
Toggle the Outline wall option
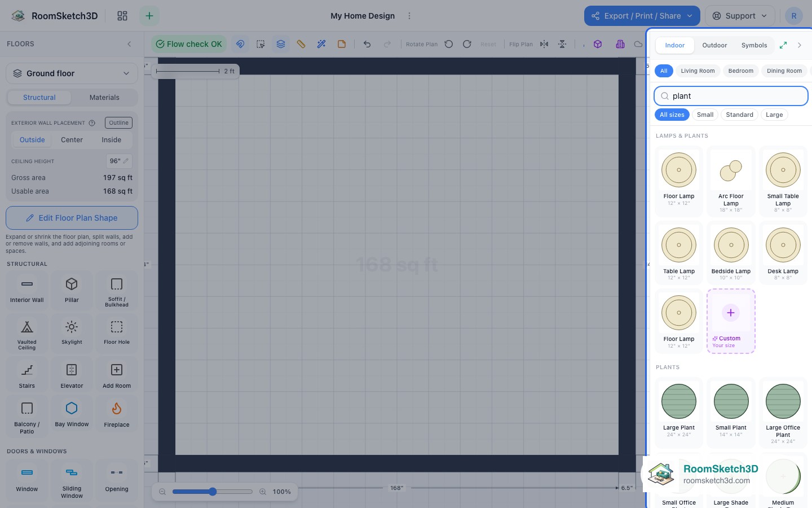click(118, 122)
